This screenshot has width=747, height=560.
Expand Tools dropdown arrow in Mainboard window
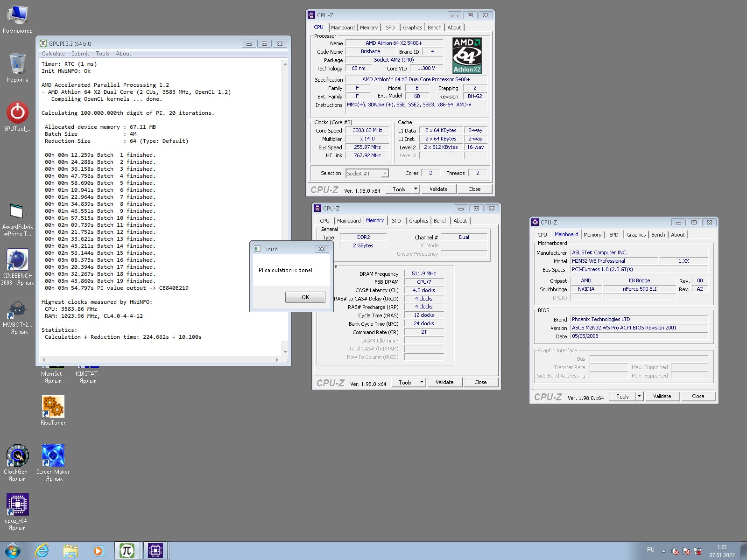[639, 396]
